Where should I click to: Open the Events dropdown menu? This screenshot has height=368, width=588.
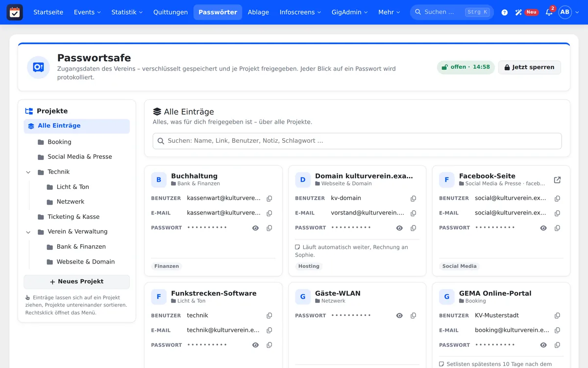pos(87,12)
